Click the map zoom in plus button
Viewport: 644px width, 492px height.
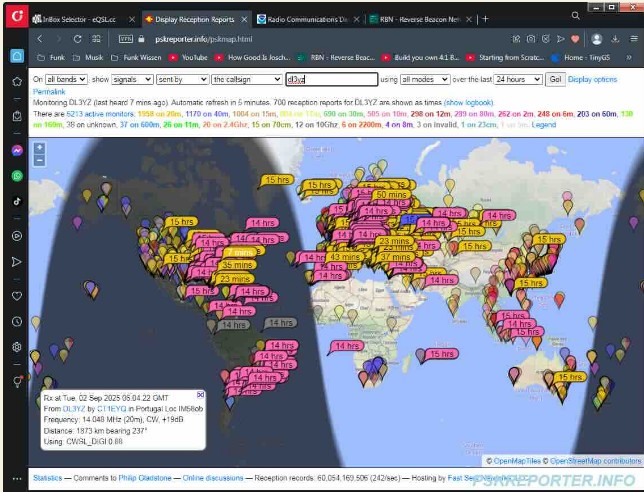click(39, 148)
